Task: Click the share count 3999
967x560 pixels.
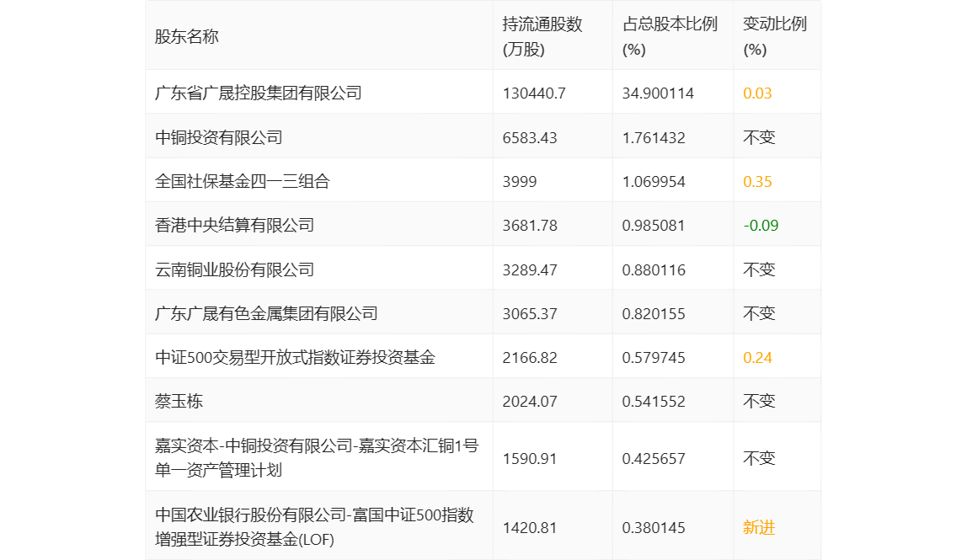Action: 519,181
